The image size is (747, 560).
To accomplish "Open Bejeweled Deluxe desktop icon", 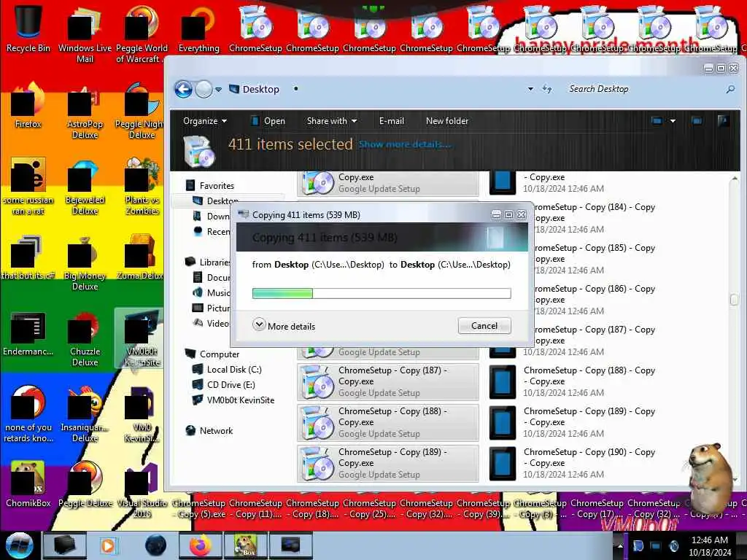I will tap(85, 187).
